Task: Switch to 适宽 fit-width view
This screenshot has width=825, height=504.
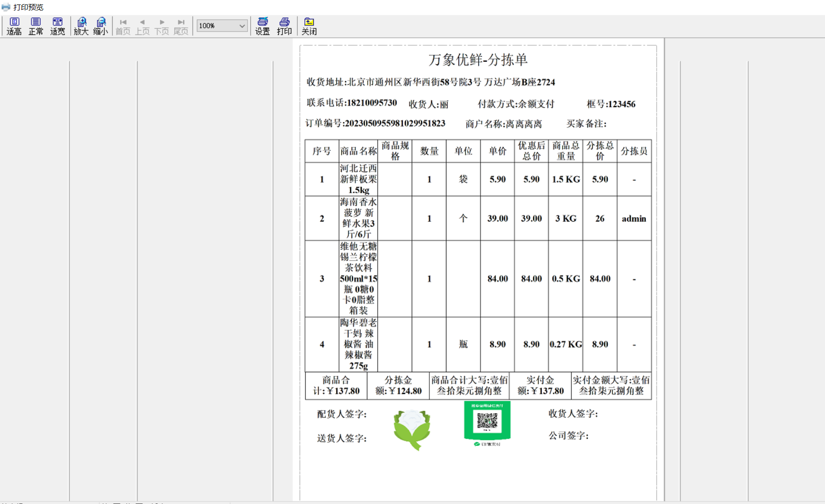Action: click(x=57, y=26)
